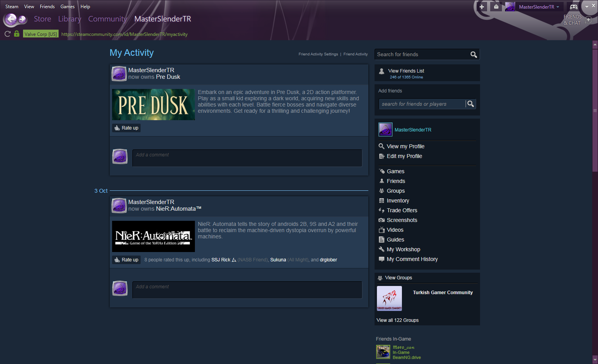
Task: Open the Pre Dusk game link in the post header
Action: (168, 77)
